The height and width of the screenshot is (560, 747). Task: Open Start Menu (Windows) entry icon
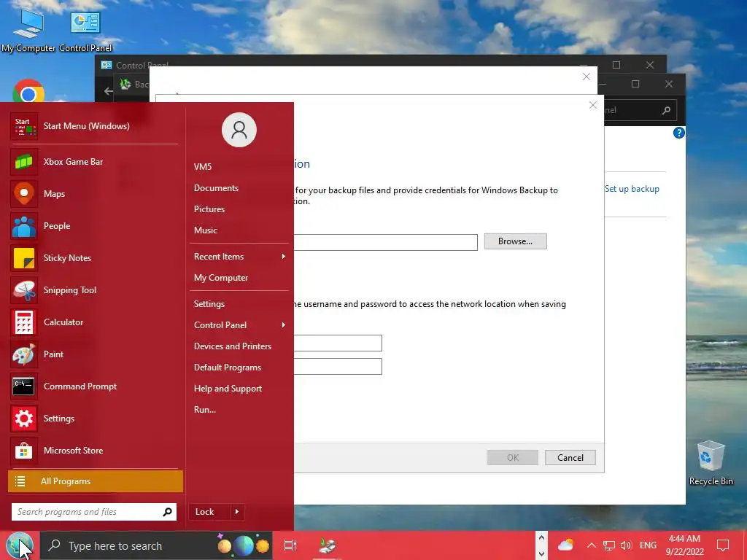click(x=24, y=126)
